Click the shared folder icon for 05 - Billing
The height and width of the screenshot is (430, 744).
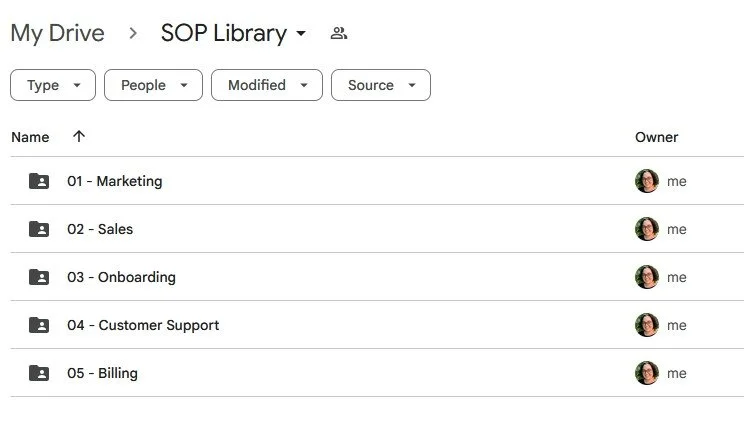click(39, 373)
